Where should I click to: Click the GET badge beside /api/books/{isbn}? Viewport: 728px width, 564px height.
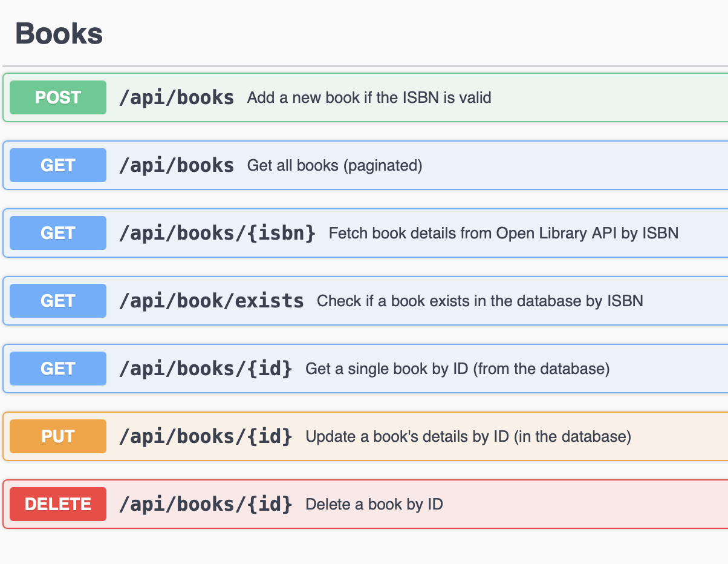58,233
